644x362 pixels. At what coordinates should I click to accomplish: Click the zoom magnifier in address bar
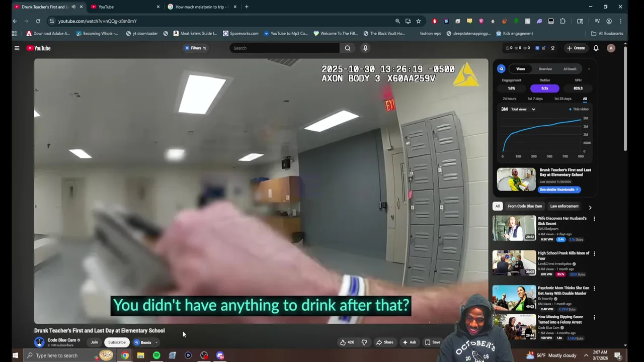397,21
